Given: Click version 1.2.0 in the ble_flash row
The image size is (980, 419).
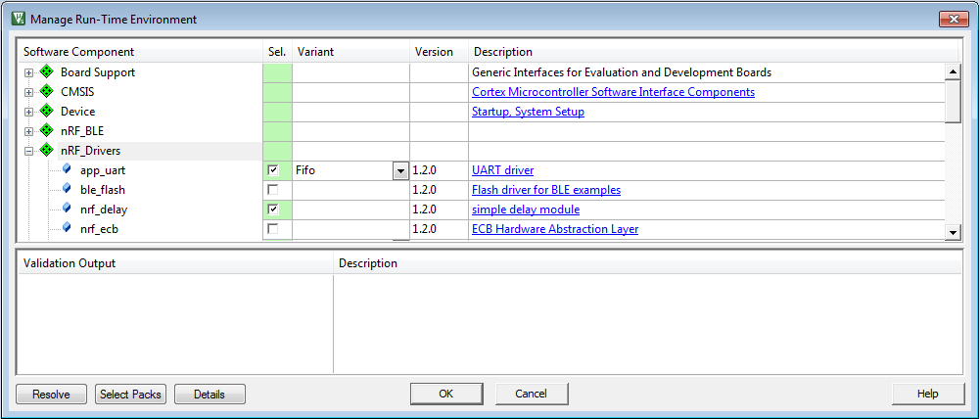Looking at the screenshot, I should [424, 190].
